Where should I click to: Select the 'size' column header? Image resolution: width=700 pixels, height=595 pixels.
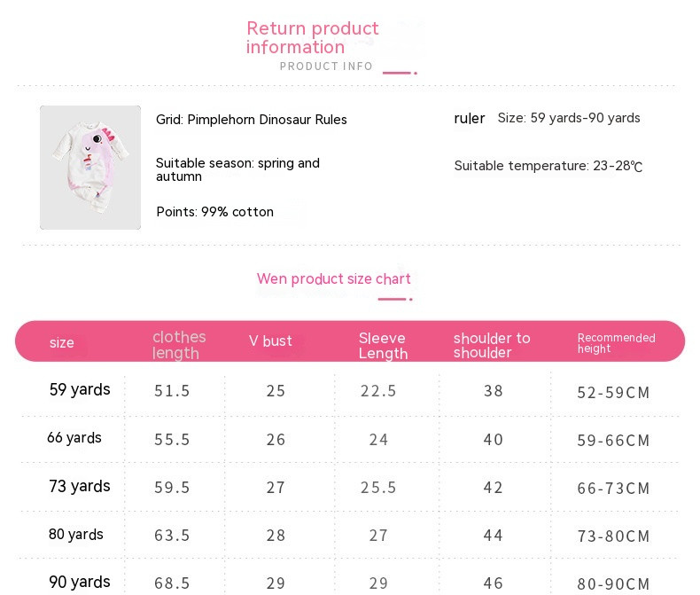[x=62, y=343]
